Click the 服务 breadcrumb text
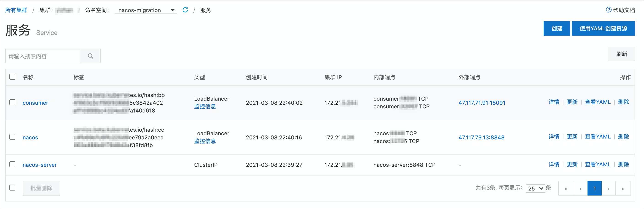The height and width of the screenshot is (209, 644). [x=206, y=10]
